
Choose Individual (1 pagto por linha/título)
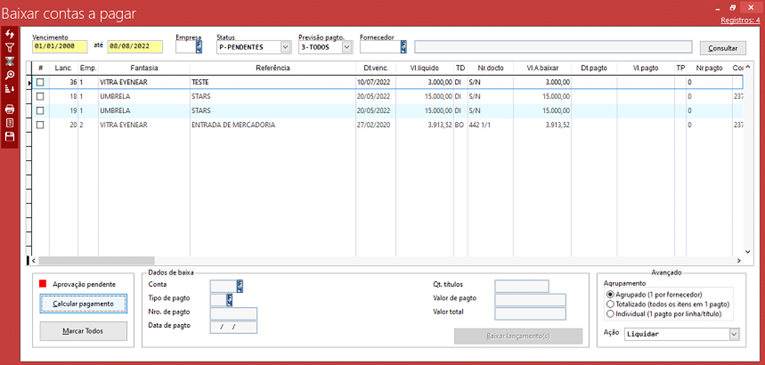609,314
